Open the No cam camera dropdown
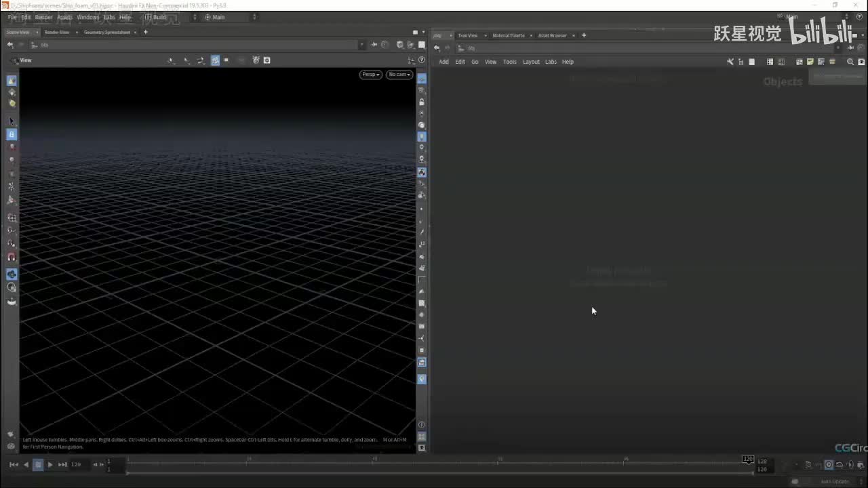 399,75
